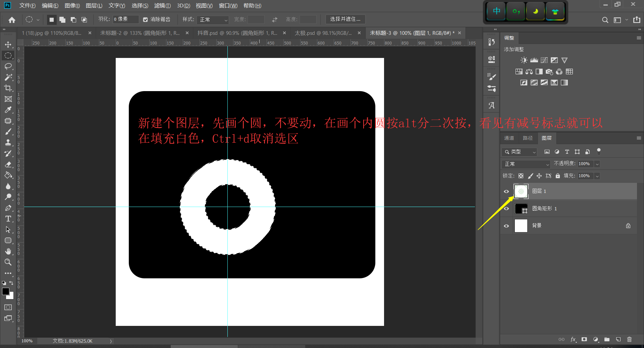Toggle anti-alias (消除锯齿) checkbox

145,20
